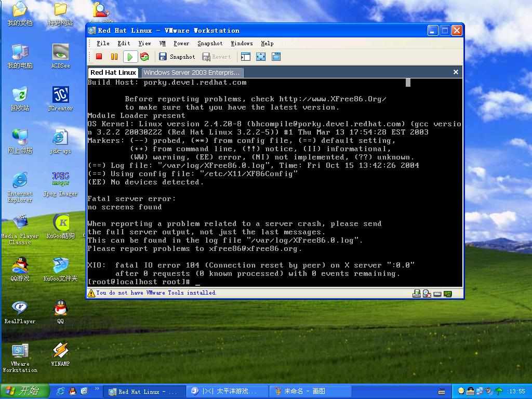Viewport: 532px width, 399px height.
Task: Click the green Power On play button
Action: tap(130, 57)
